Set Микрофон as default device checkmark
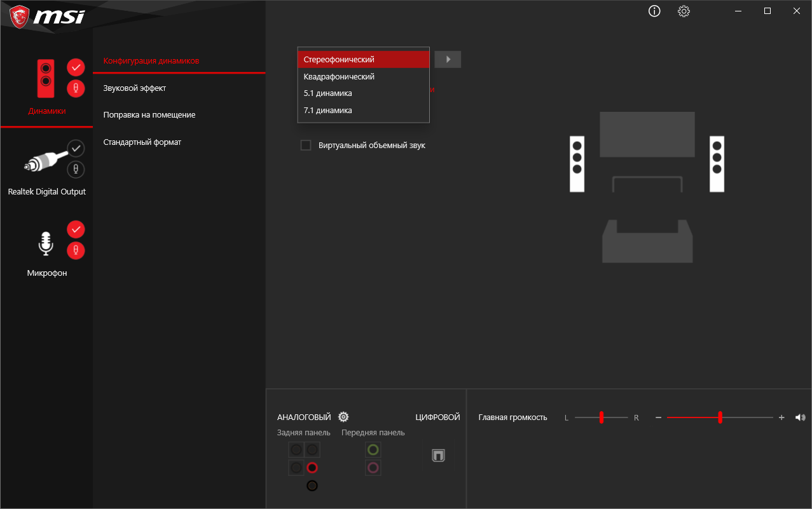This screenshot has height=509, width=812. [x=76, y=229]
